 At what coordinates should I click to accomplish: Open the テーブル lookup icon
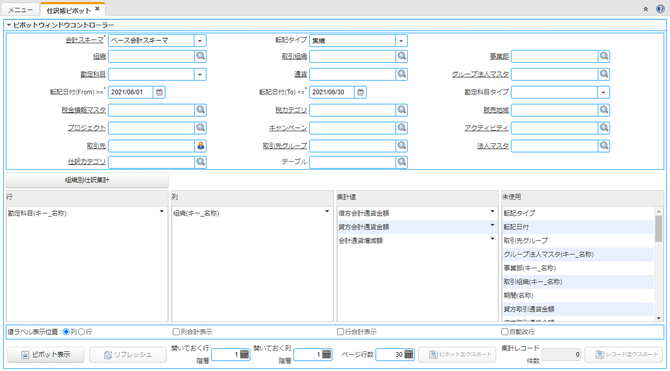click(402, 162)
